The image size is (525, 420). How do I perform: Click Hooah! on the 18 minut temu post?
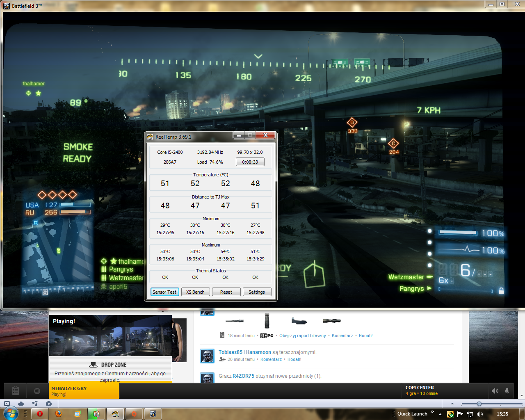[x=366, y=336]
